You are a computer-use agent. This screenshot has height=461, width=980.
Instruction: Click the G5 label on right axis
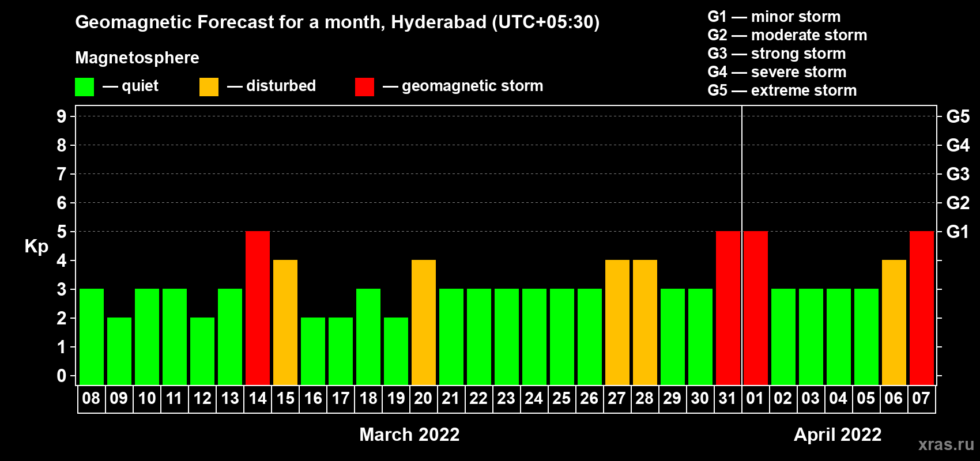958,116
